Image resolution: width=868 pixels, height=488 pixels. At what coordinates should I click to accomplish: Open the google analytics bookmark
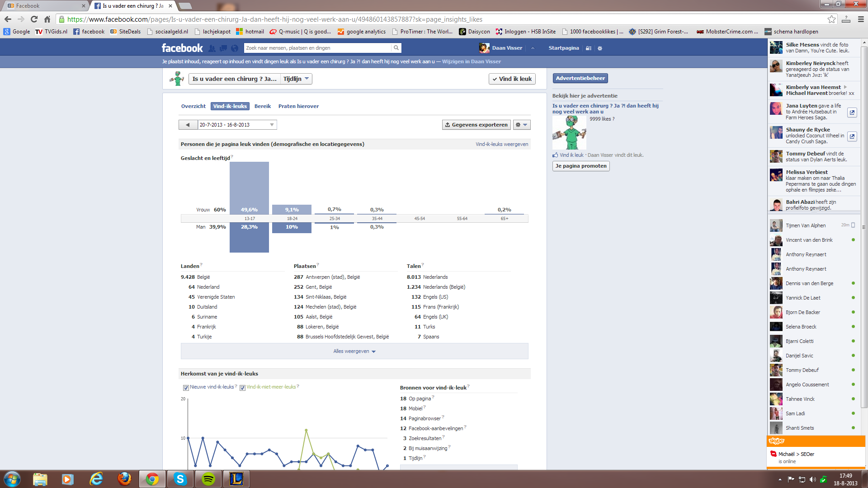(x=362, y=32)
